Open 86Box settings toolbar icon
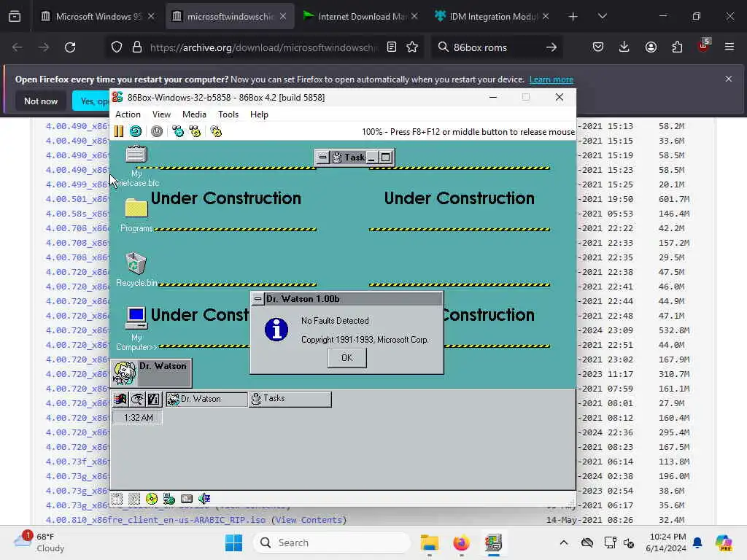The height and width of the screenshot is (560, 747). [x=216, y=131]
